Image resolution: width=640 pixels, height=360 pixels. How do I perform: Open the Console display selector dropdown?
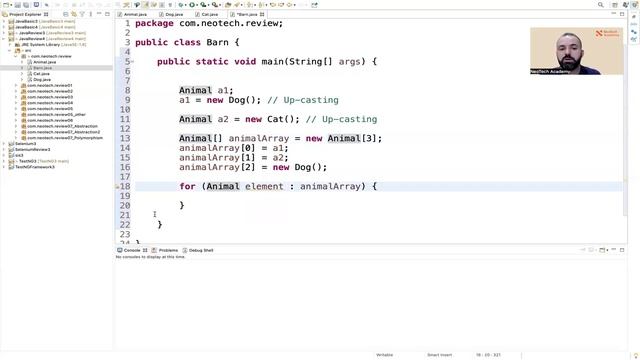pyautogui.click(x=603, y=250)
